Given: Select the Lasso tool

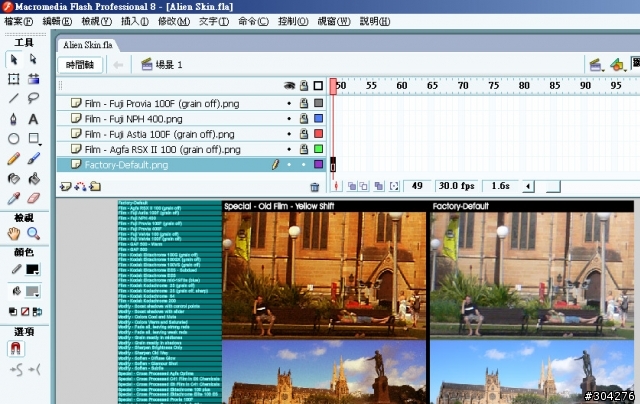Looking at the screenshot, I should point(33,98).
